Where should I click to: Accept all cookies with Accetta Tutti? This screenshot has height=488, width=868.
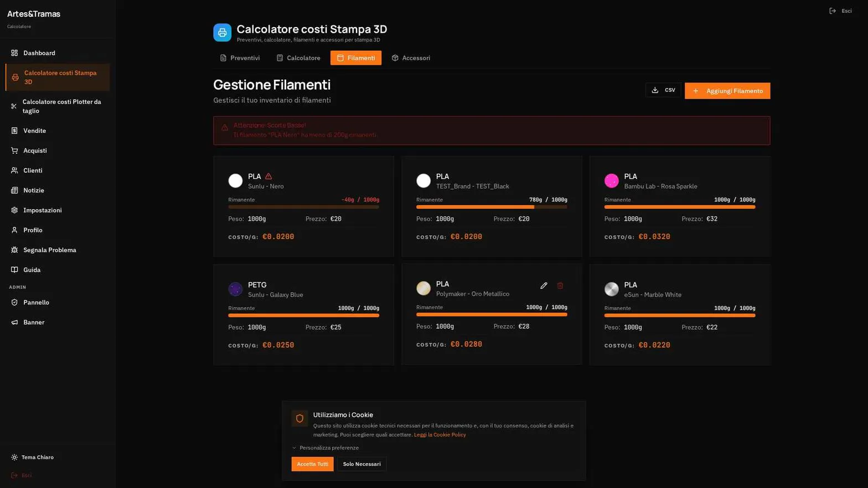click(312, 464)
